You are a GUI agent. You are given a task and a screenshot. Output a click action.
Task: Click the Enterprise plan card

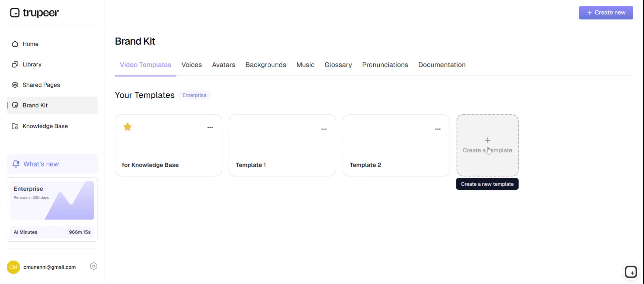pos(52,200)
